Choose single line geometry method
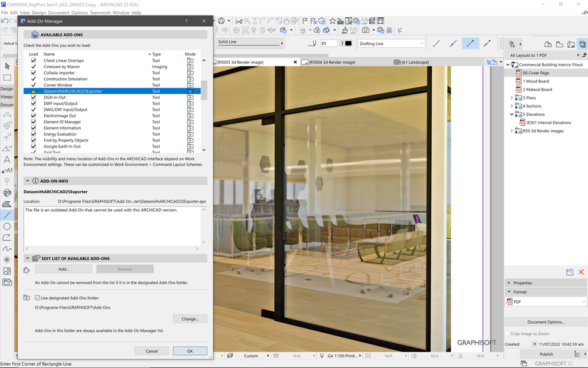Image resolution: width=588 pixels, height=368 pixels. tap(436, 44)
